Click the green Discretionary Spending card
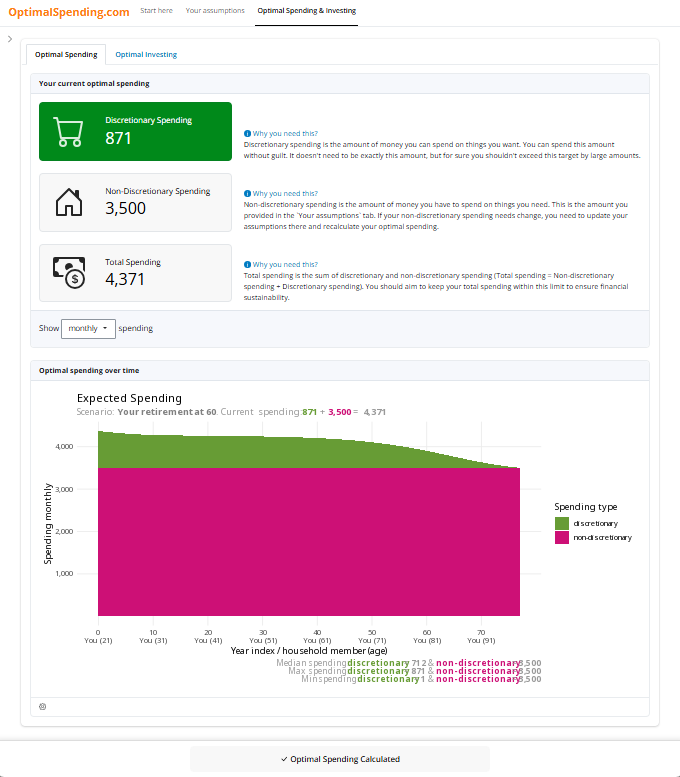Image resolution: width=680 pixels, height=777 pixels. pos(135,131)
